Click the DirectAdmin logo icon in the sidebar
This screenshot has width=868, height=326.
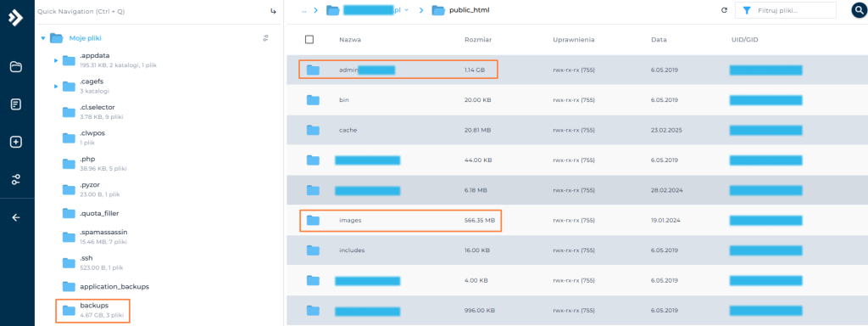[x=16, y=18]
